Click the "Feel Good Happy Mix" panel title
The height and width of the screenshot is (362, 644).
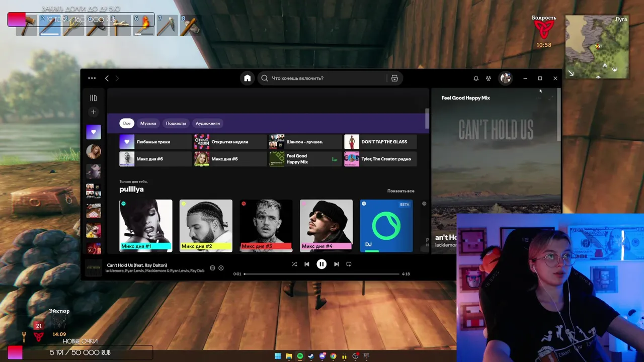pos(465,98)
